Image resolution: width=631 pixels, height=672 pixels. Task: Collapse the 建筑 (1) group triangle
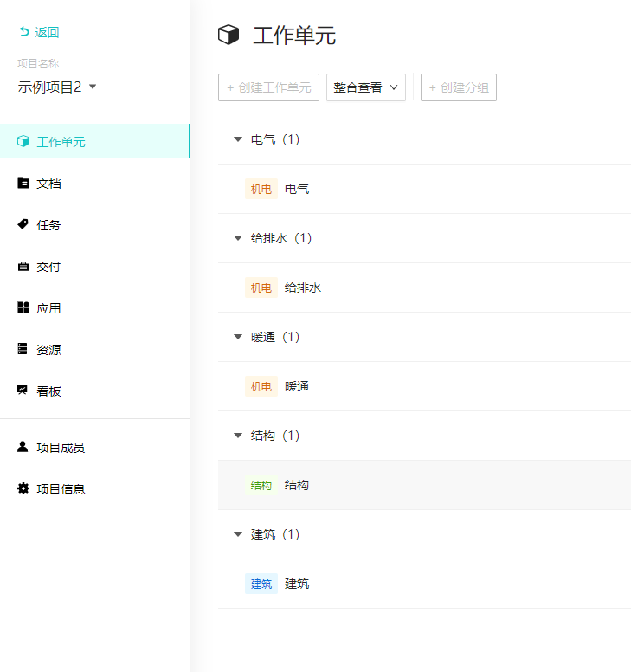[x=238, y=534]
